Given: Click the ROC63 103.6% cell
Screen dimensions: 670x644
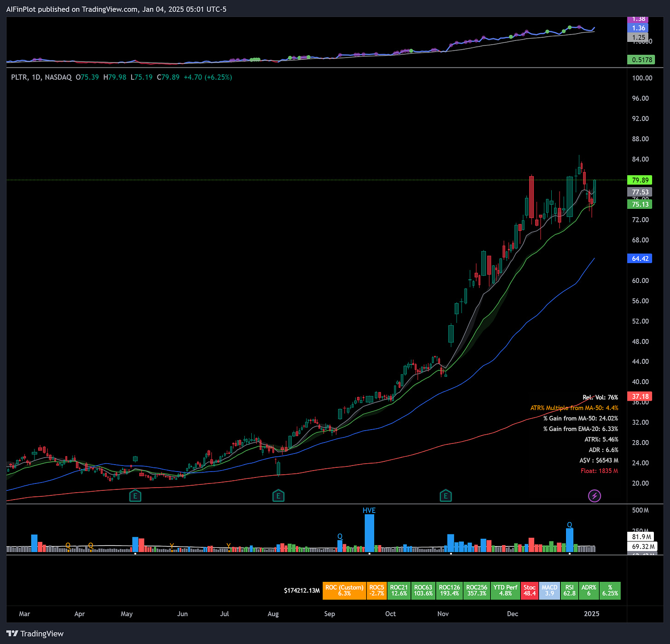Looking at the screenshot, I should point(423,591).
